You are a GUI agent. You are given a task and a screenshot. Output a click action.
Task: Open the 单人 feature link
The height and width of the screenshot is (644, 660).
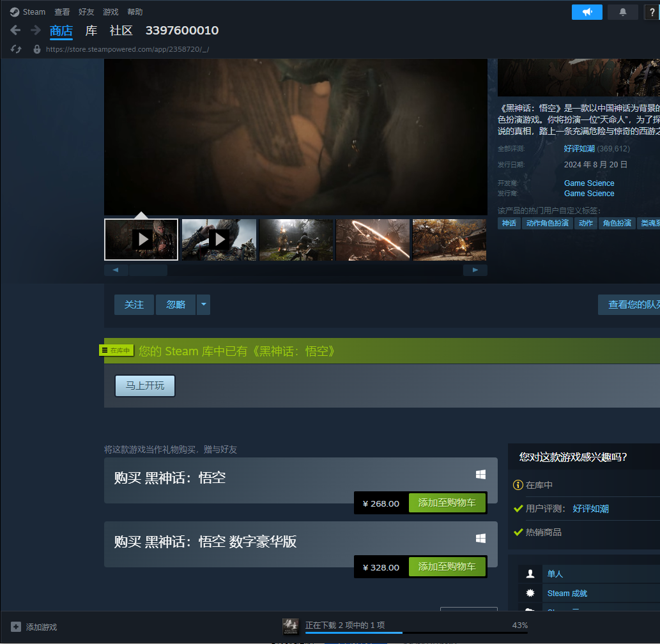[x=555, y=574]
